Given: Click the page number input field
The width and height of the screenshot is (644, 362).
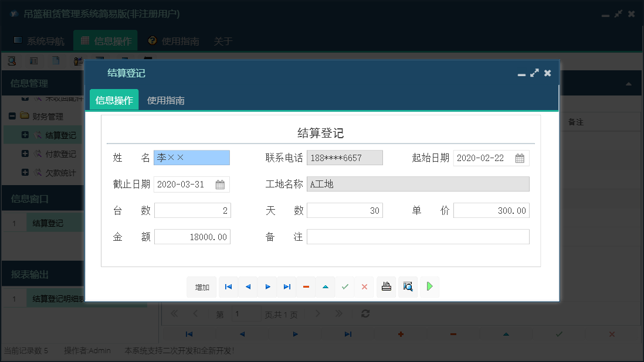Looking at the screenshot, I should 246,314.
